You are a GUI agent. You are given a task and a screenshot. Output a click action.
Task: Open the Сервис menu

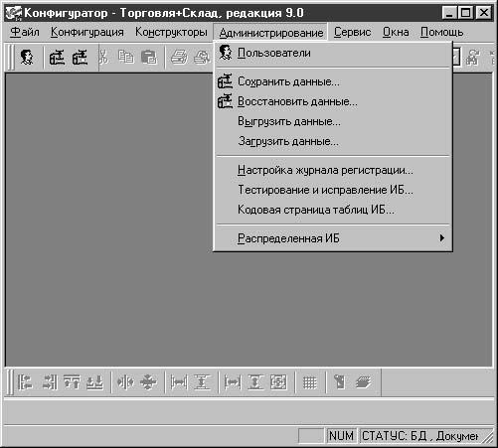pyautogui.click(x=352, y=32)
